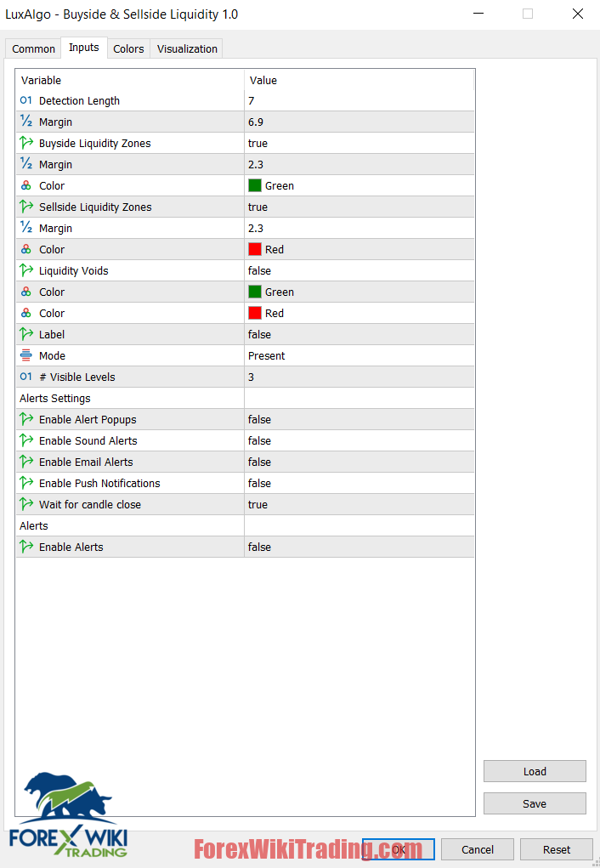The width and height of the screenshot is (600, 868).
Task: Edit the Margin value 6.9
Action: coord(359,122)
